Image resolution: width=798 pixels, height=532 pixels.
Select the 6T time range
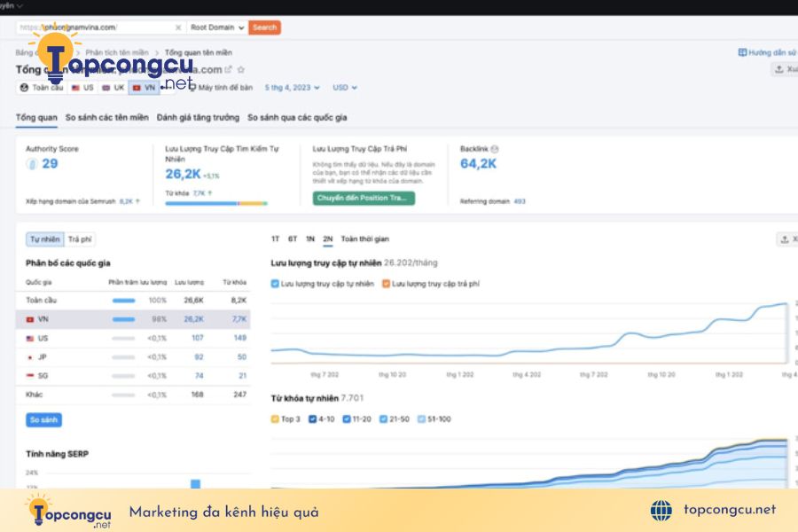(x=293, y=239)
